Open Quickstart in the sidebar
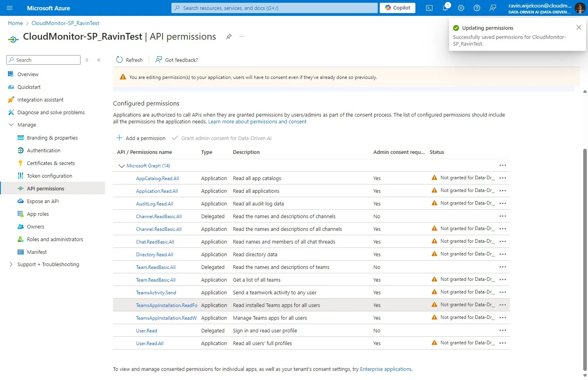Image resolution: width=588 pixels, height=380 pixels. pos(29,87)
